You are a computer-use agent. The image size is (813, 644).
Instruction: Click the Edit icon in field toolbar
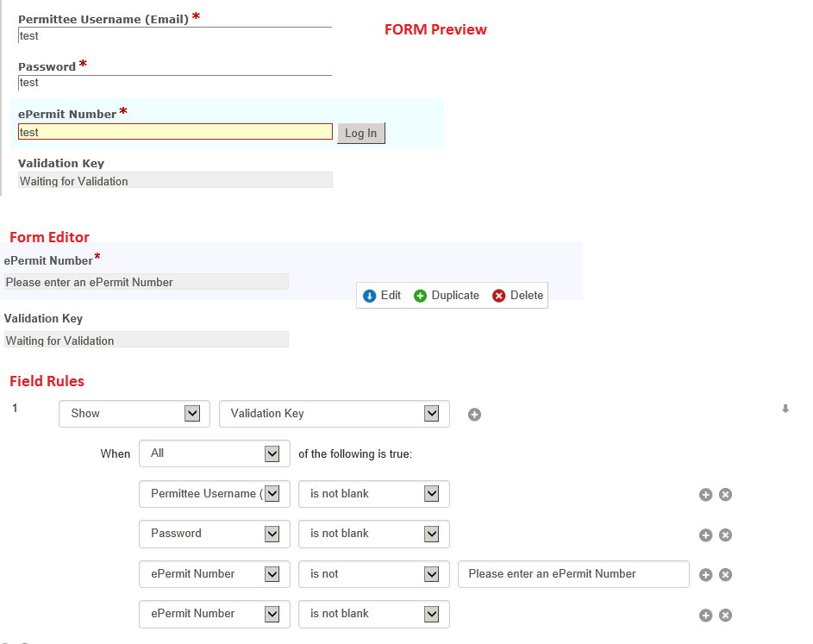point(370,296)
